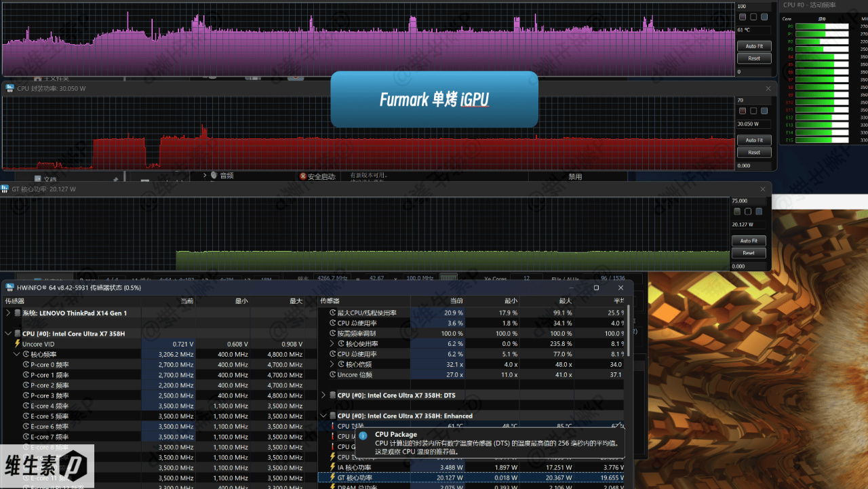Pick the black swatch in CPU 封装功率 graph
Viewport: 868px width, 489px height.
click(x=753, y=111)
